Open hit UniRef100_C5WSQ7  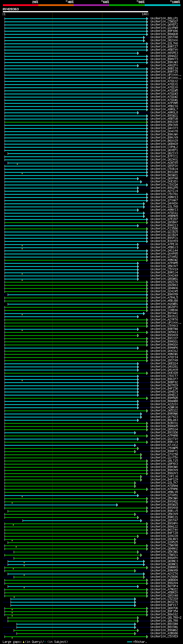(x=164, y=21)
